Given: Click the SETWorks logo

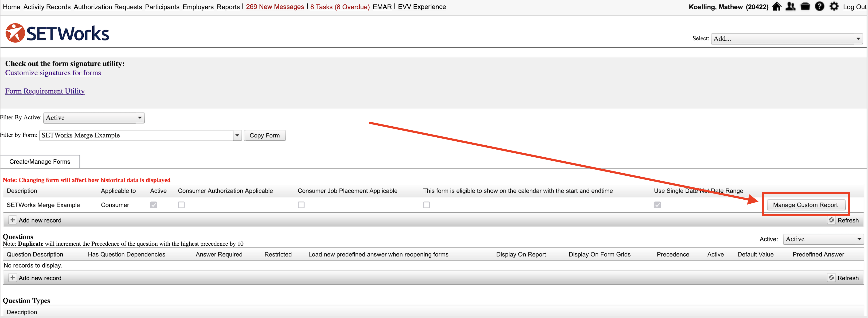Looking at the screenshot, I should 57,33.
